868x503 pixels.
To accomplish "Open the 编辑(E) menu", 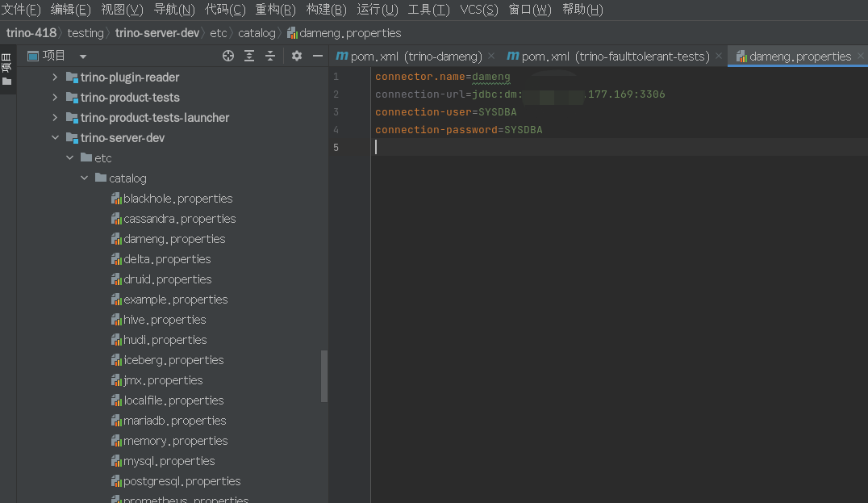I will point(70,10).
